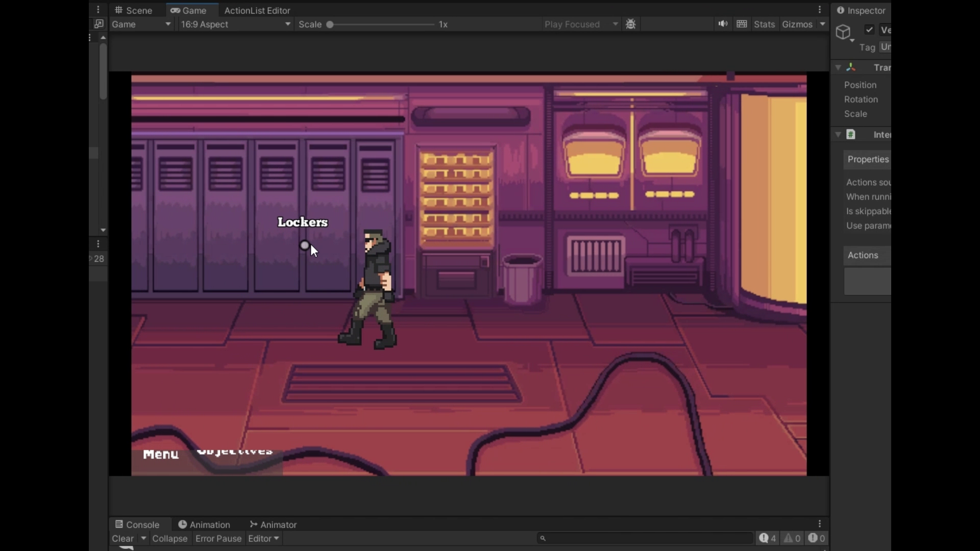Click the player character sprite

[370, 289]
